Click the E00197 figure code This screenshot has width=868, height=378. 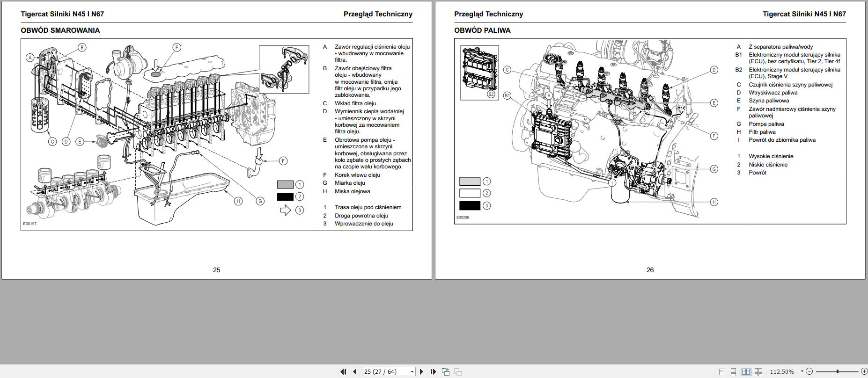click(x=30, y=224)
